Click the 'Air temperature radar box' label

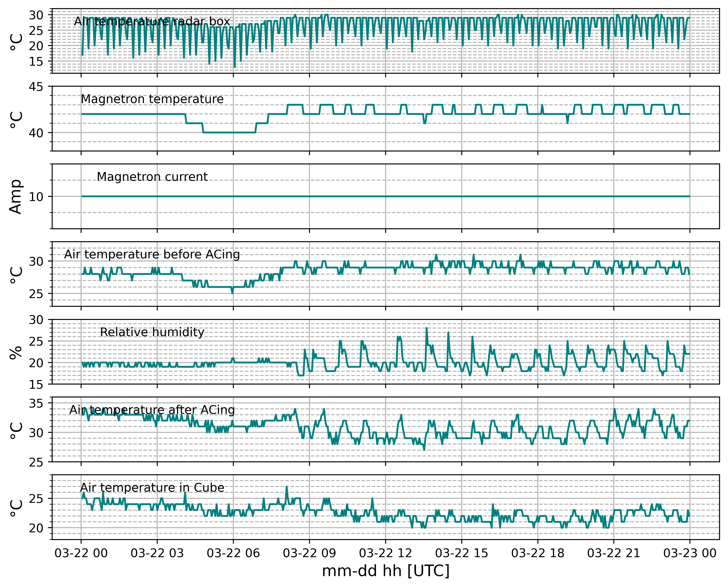[x=152, y=21]
